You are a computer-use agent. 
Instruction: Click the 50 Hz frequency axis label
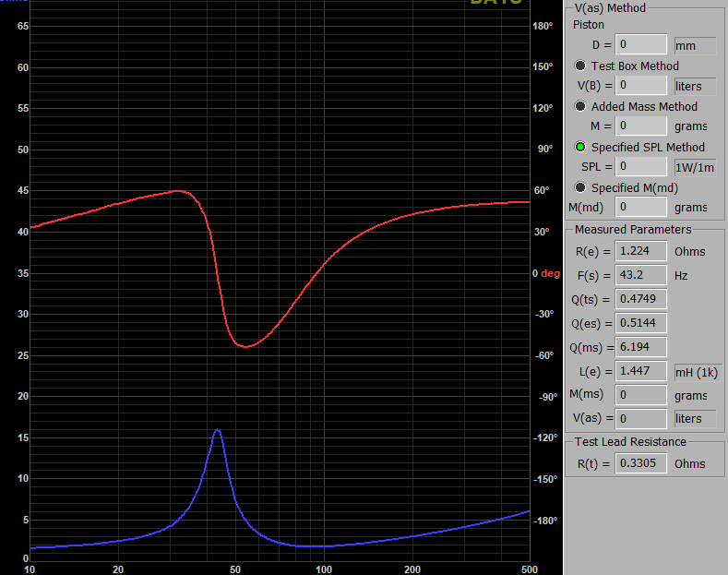click(x=235, y=569)
